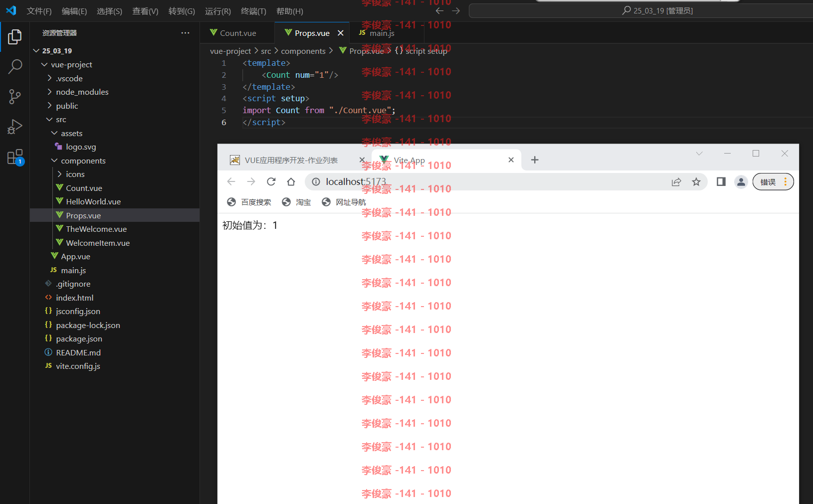The width and height of the screenshot is (813, 504).
Task: Open index.html in the file tree
Action: (115, 298)
